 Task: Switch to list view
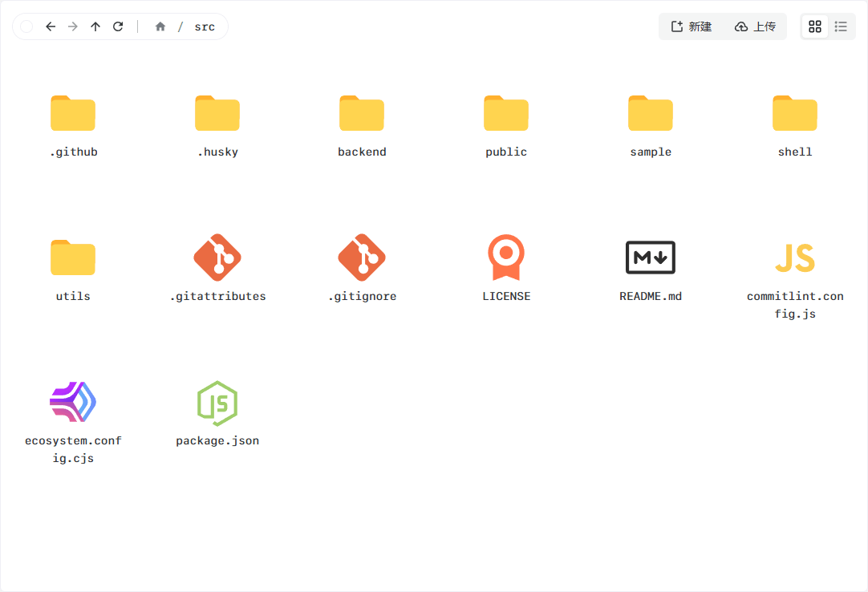click(841, 26)
